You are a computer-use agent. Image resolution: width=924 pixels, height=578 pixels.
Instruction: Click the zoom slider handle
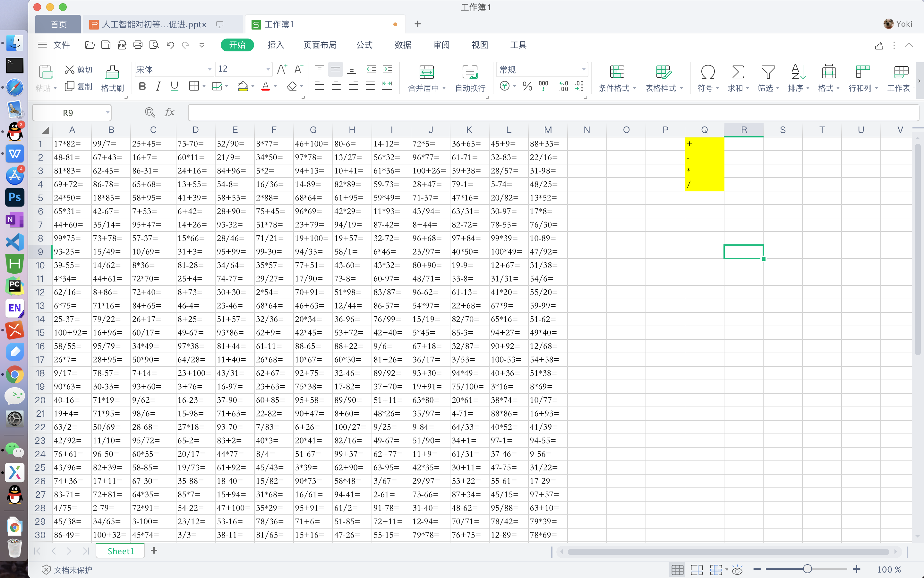807,569
